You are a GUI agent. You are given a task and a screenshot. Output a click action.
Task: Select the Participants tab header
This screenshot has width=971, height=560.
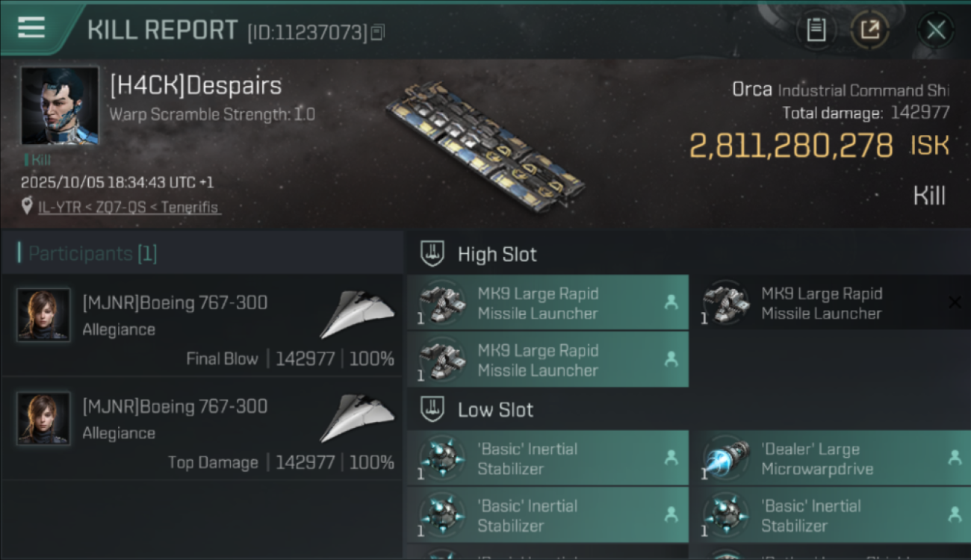tap(93, 254)
